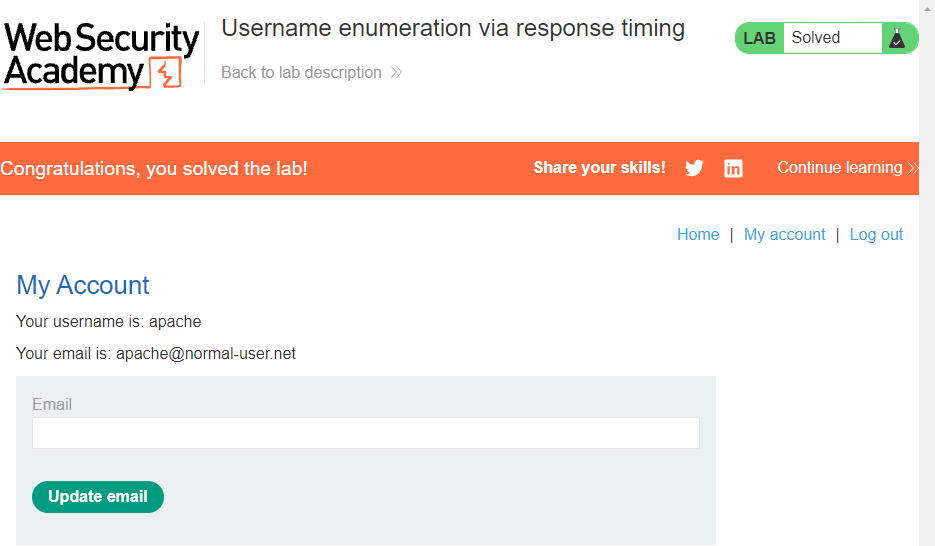
Task: Open the Back to lab description link
Action: pyautogui.click(x=301, y=72)
